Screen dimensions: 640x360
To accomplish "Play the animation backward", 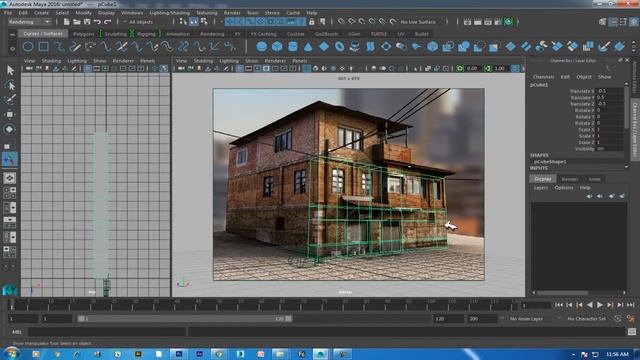I will click(589, 305).
